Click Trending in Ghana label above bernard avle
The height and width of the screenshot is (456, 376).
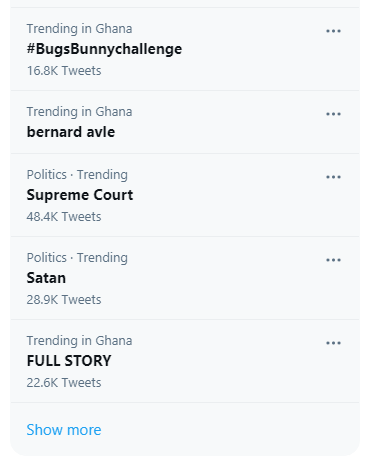(79, 112)
